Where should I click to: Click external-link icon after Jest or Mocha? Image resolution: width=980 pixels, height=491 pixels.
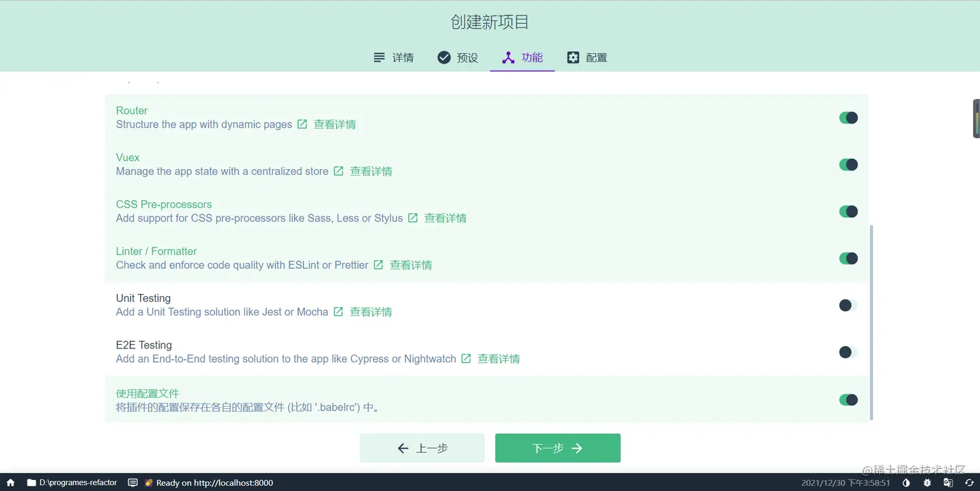338,312
